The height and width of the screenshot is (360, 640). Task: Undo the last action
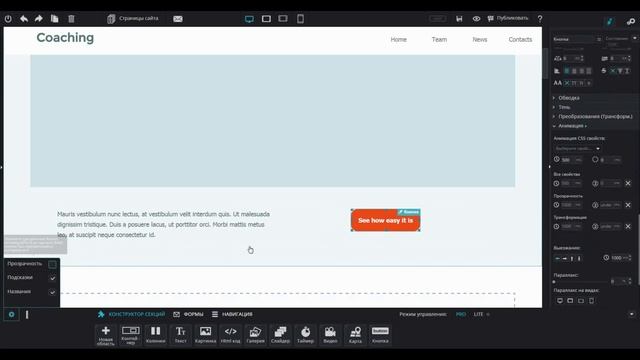(x=24, y=19)
